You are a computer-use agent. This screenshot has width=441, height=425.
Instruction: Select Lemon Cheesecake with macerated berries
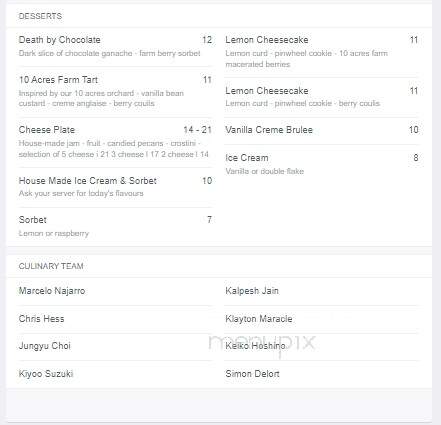tap(322, 52)
